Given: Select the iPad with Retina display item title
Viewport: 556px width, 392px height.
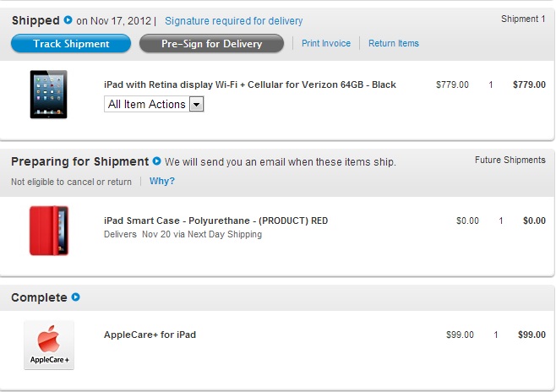Looking at the screenshot, I should tap(249, 84).
